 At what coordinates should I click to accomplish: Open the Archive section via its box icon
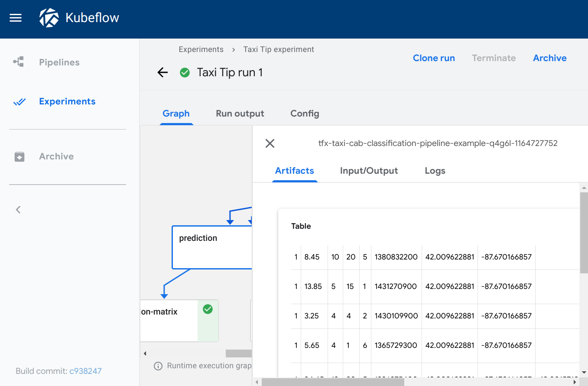[20, 156]
